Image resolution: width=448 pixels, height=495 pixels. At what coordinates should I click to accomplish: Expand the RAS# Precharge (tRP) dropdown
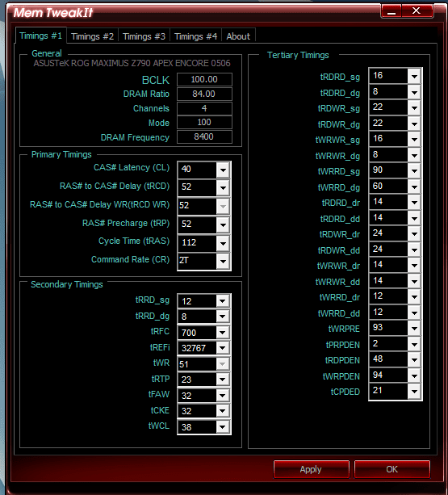click(223, 225)
